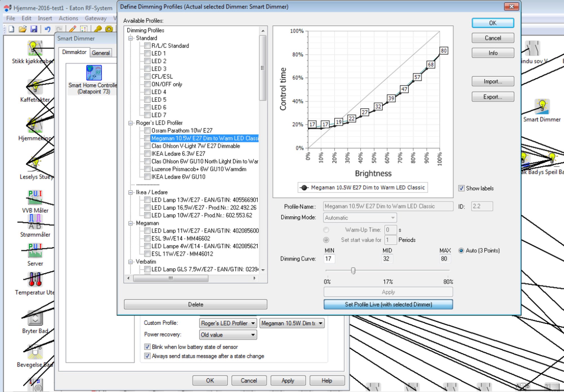Screen dimensions: 564x392
Task: Select the Vindu sov device icon
Action: [x=533, y=48]
